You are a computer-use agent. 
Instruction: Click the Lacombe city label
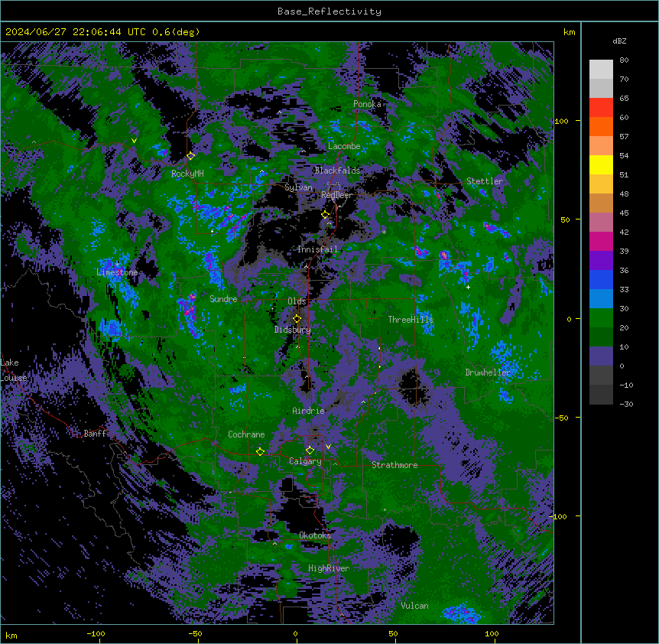[344, 146]
